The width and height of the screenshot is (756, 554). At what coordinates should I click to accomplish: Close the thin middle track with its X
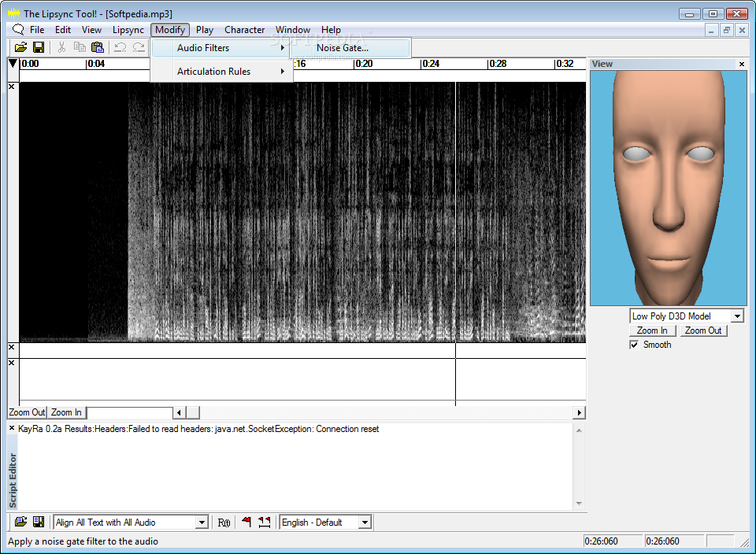12,347
